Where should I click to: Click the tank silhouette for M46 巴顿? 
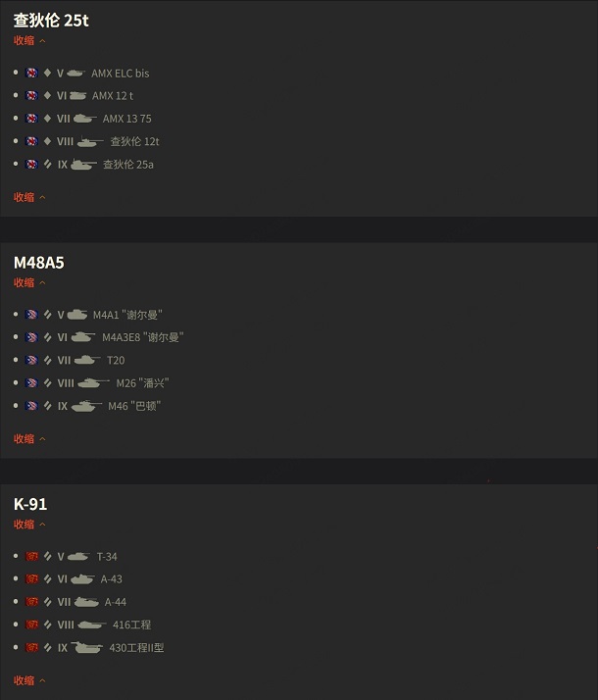pos(86,406)
